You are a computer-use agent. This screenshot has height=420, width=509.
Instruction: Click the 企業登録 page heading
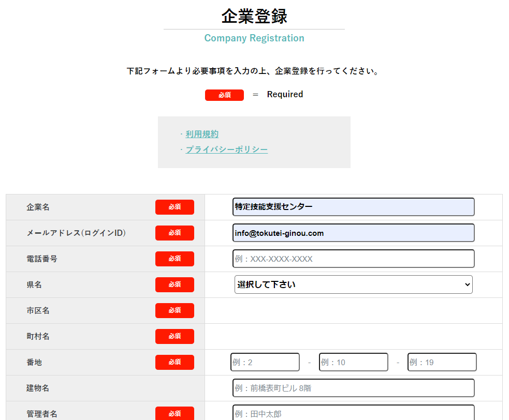pos(254,17)
